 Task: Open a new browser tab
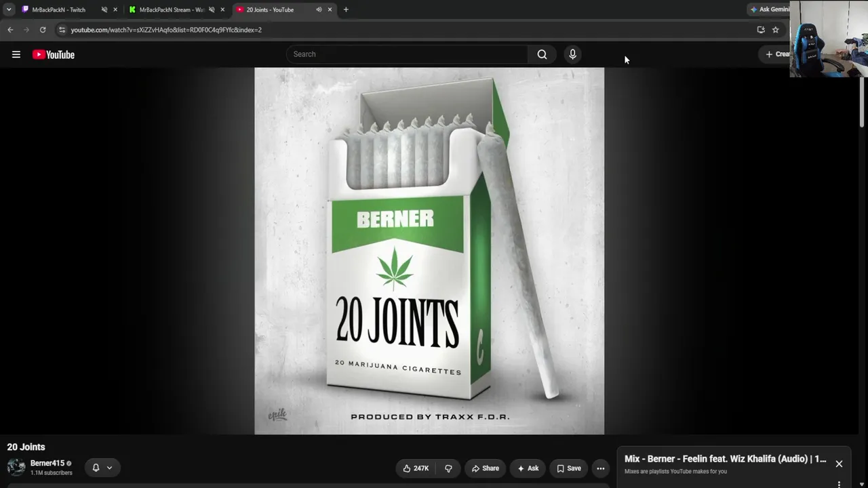click(x=346, y=9)
